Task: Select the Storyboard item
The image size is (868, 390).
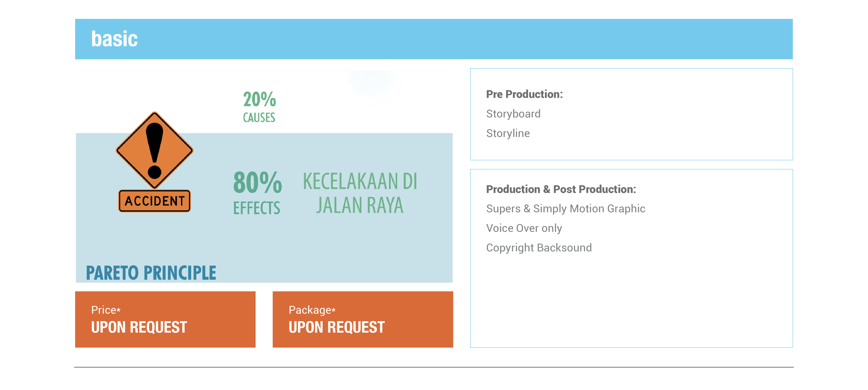Action: click(x=513, y=114)
